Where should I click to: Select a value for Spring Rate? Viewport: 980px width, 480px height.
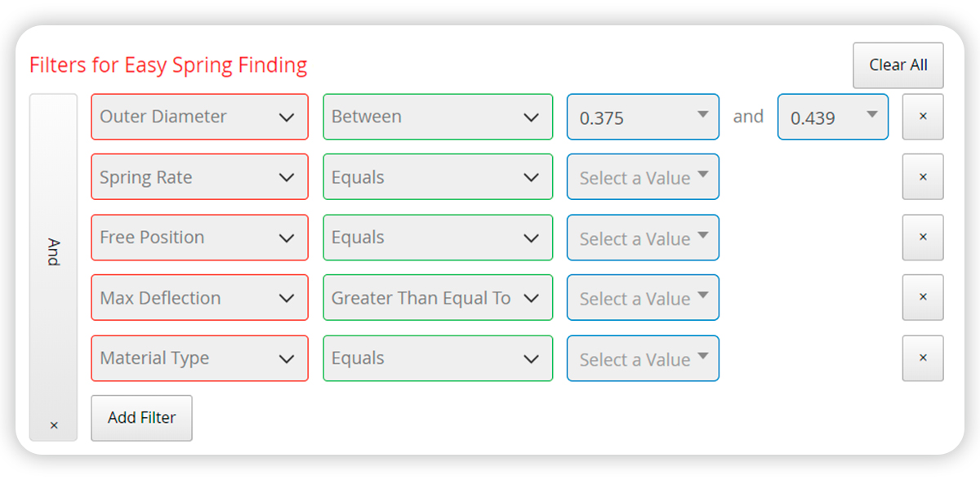pyautogui.click(x=643, y=177)
